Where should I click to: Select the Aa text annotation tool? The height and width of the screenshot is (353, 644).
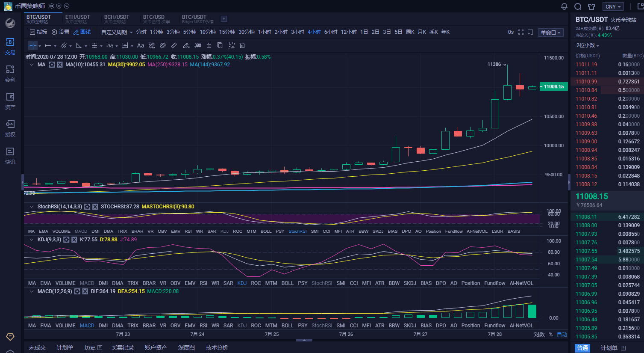coord(141,45)
